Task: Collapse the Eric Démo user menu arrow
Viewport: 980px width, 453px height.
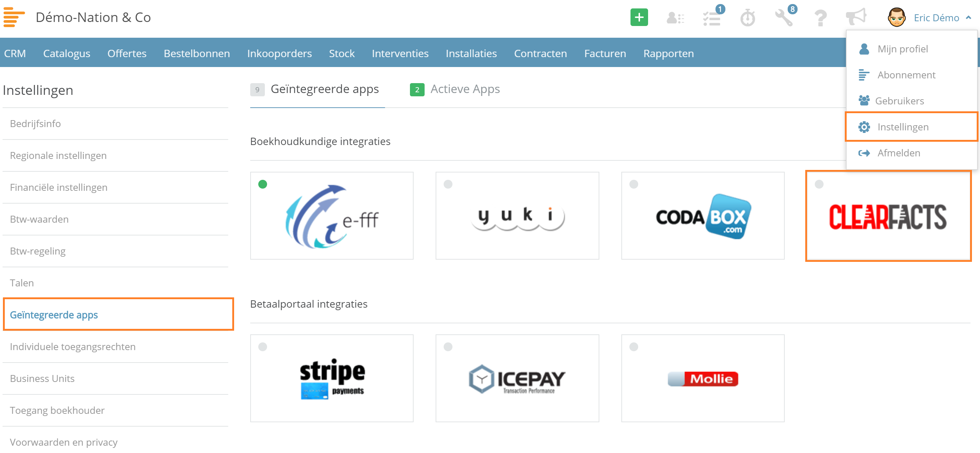Action: pos(968,18)
